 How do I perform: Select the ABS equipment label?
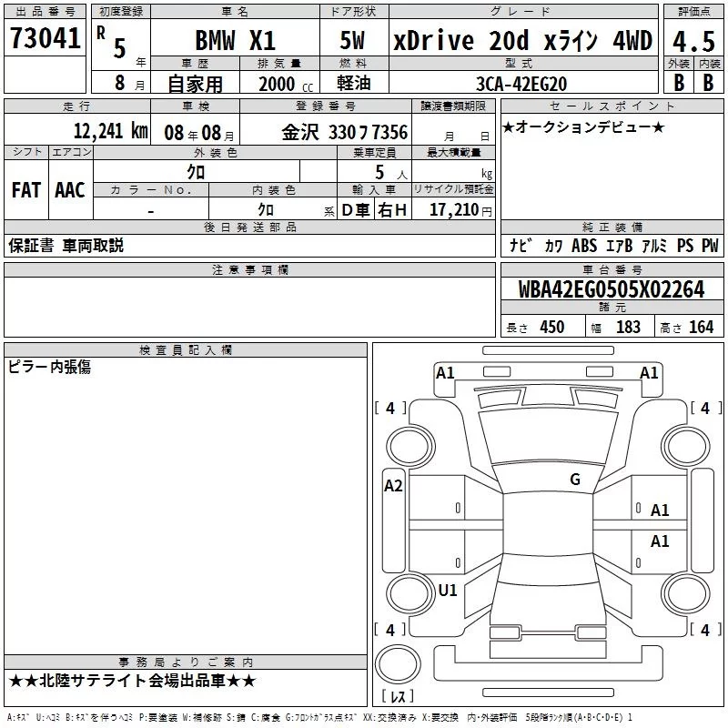tap(584, 246)
